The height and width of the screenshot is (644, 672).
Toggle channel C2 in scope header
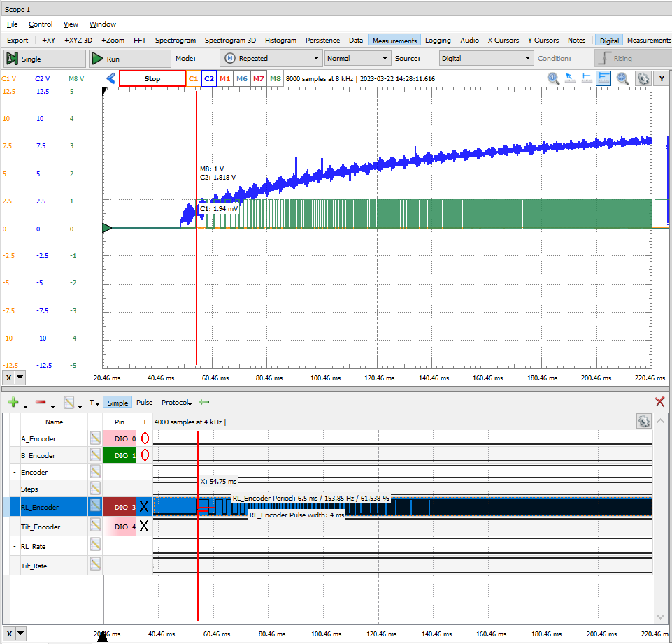pos(208,78)
